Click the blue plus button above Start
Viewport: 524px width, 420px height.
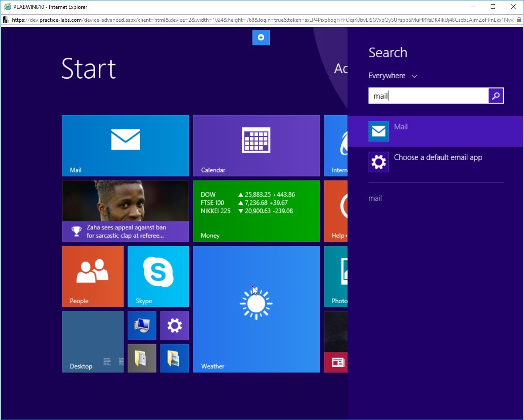261,37
